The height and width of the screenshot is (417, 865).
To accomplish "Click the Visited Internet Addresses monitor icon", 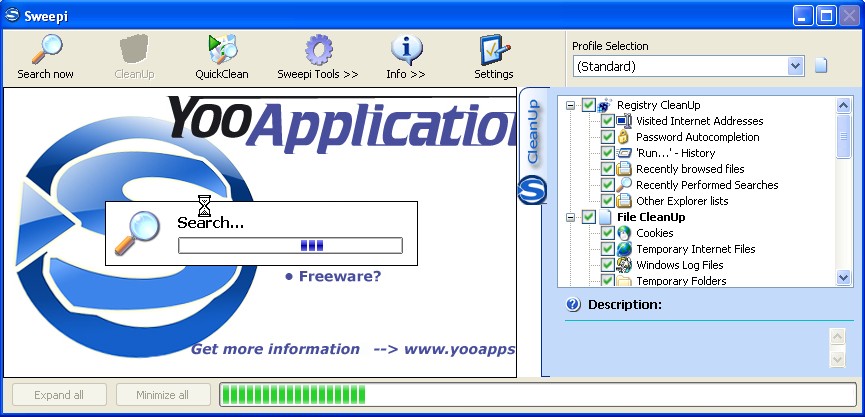I will pos(624,121).
